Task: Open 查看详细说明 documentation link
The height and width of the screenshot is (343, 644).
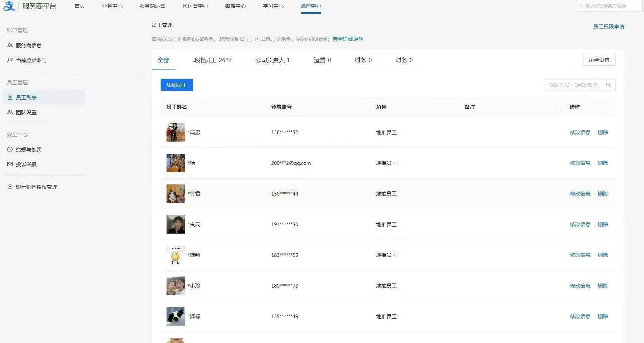Action: pyautogui.click(x=347, y=39)
